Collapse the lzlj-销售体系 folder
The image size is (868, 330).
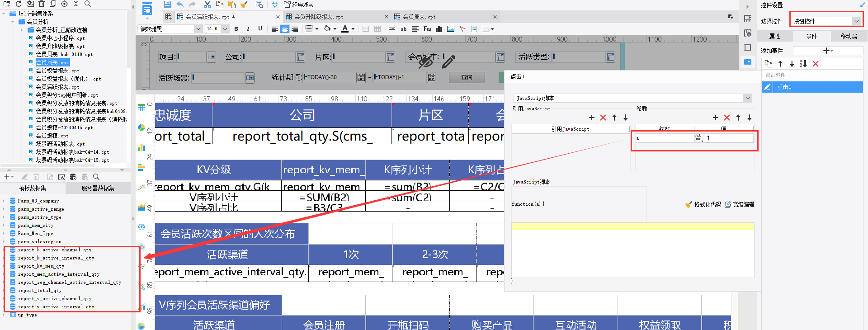coord(4,14)
